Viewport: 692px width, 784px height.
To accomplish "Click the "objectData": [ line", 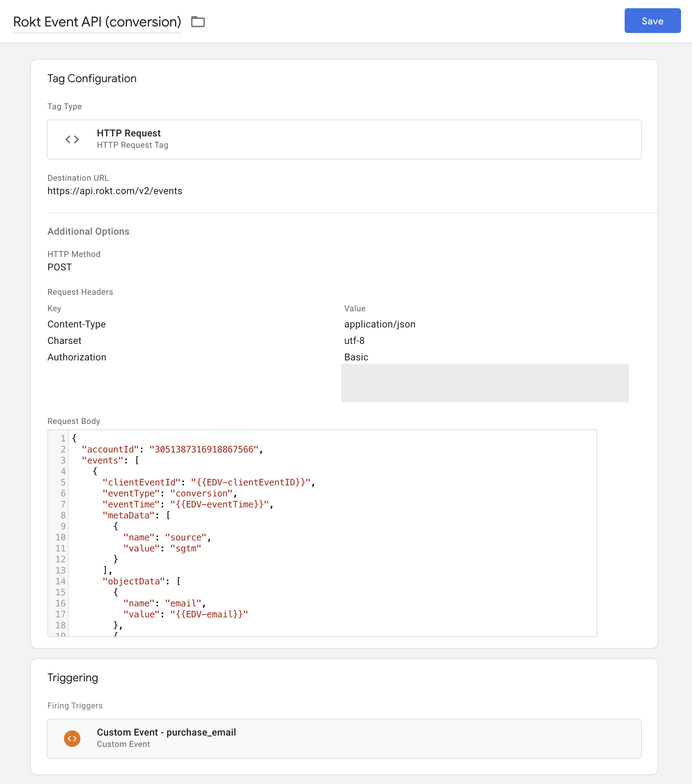I will (x=142, y=582).
